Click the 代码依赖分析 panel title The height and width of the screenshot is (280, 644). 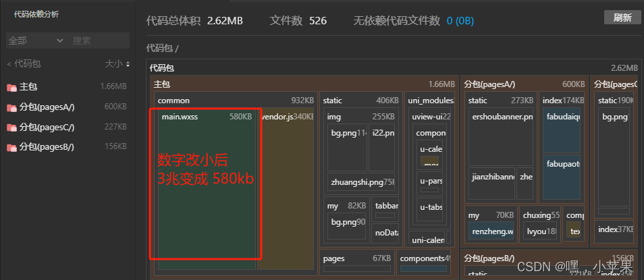pyautogui.click(x=36, y=14)
